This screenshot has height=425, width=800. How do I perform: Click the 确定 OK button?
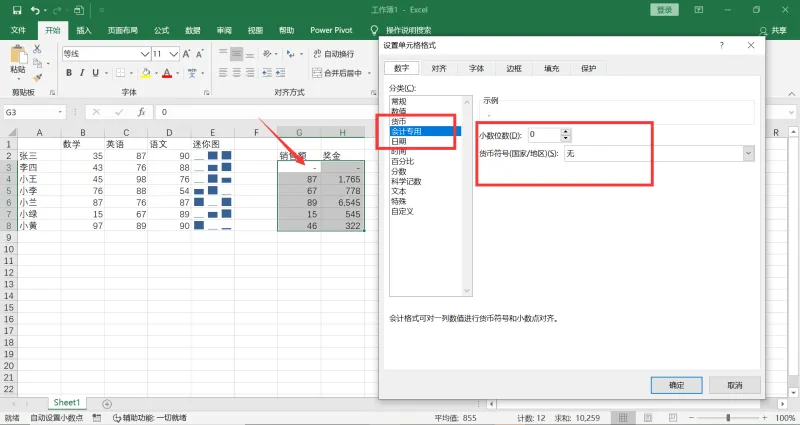click(677, 385)
